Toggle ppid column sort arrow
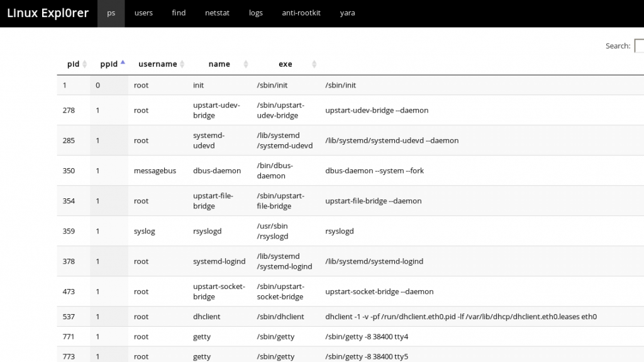 pos(123,63)
